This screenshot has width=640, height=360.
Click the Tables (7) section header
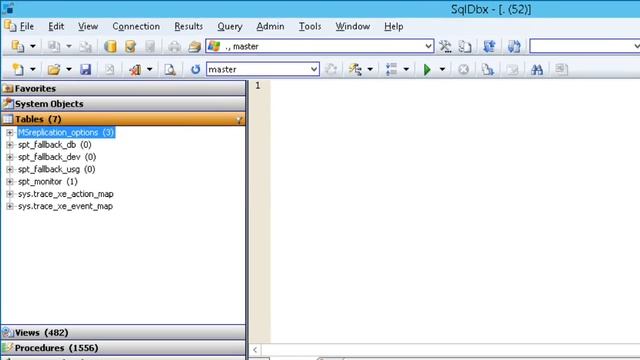pyautogui.click(x=123, y=119)
